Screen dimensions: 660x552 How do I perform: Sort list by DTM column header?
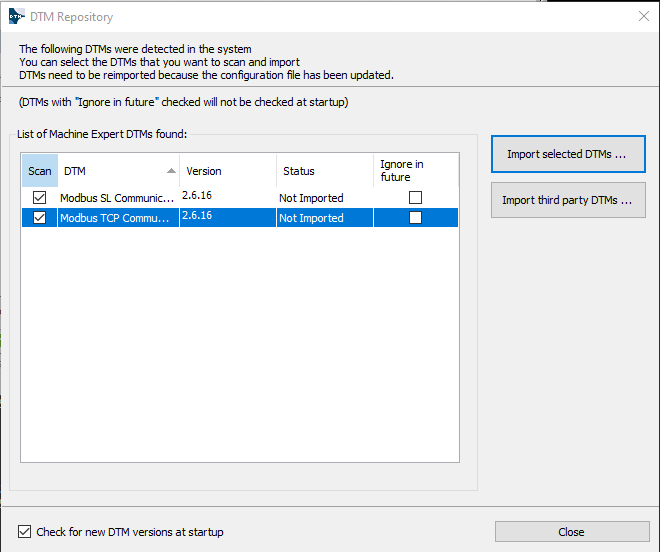pos(118,171)
